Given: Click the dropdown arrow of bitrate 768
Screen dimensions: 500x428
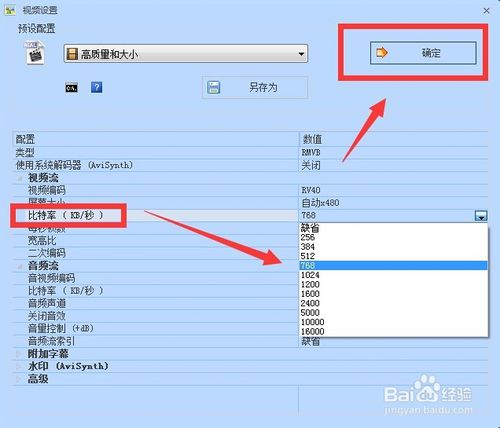Looking at the screenshot, I should pyautogui.click(x=481, y=216).
